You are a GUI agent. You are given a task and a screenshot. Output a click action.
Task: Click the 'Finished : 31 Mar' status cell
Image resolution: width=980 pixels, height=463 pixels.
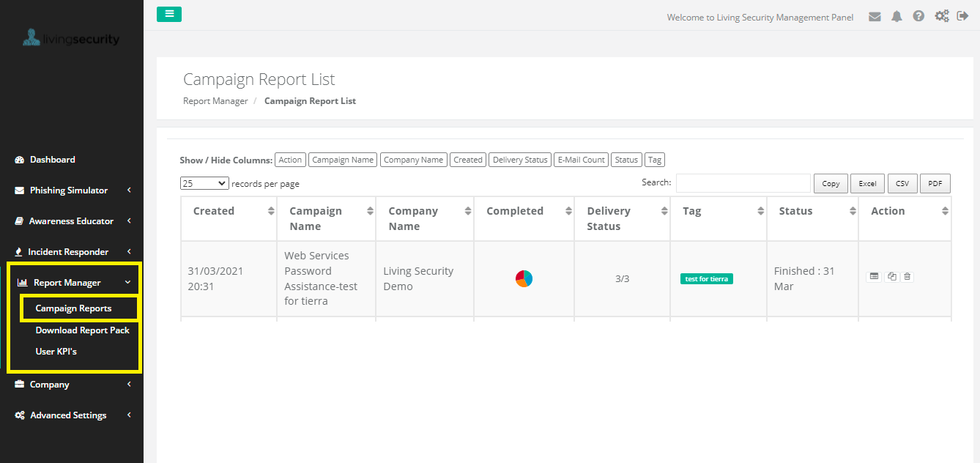pyautogui.click(x=812, y=278)
